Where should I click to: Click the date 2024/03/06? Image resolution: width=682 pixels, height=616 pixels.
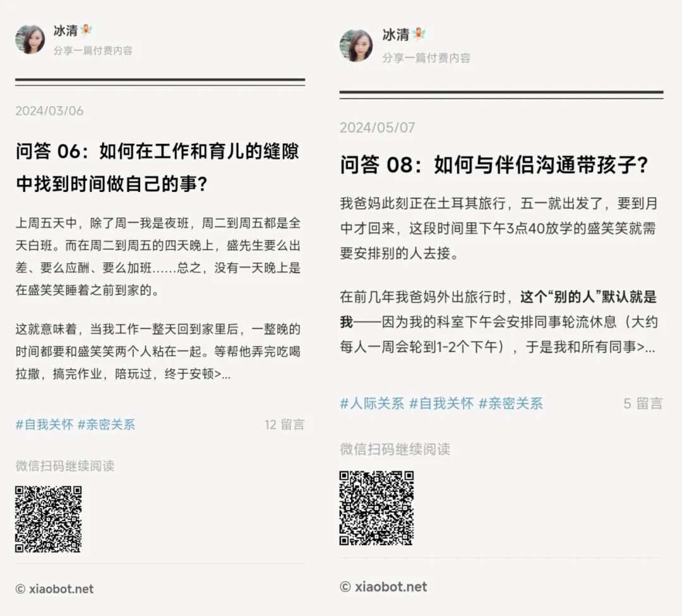click(50, 111)
